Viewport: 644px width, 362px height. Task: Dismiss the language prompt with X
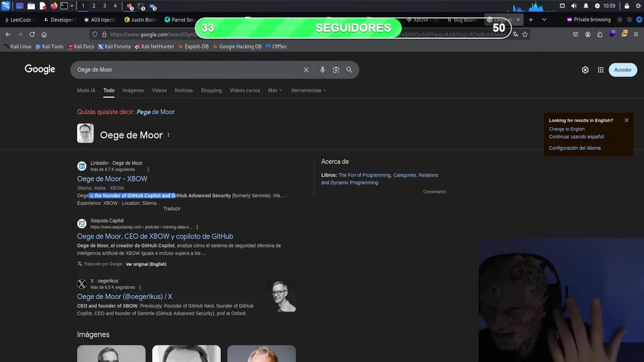point(626,120)
